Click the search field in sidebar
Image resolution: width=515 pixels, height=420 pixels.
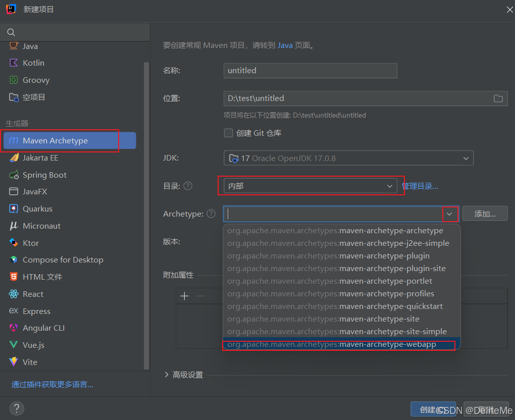[75, 32]
